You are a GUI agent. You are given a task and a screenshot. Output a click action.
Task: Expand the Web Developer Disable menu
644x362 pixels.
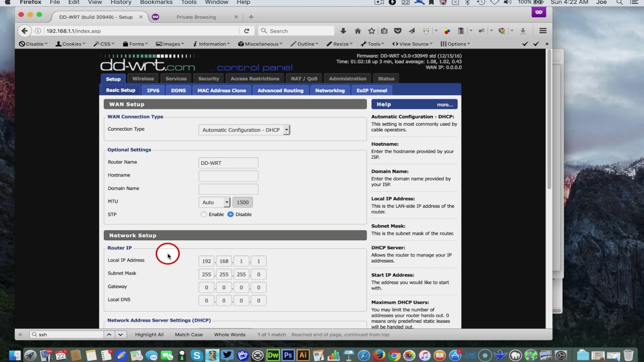(x=33, y=44)
